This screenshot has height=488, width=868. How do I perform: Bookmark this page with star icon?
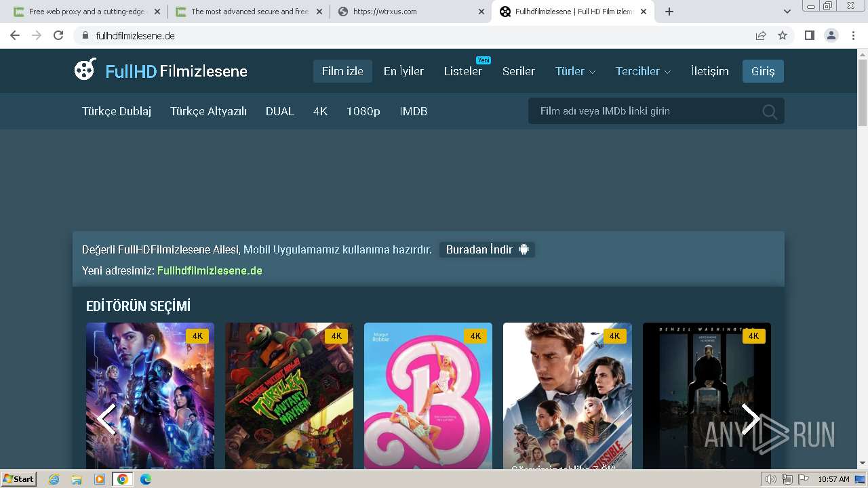(x=783, y=35)
